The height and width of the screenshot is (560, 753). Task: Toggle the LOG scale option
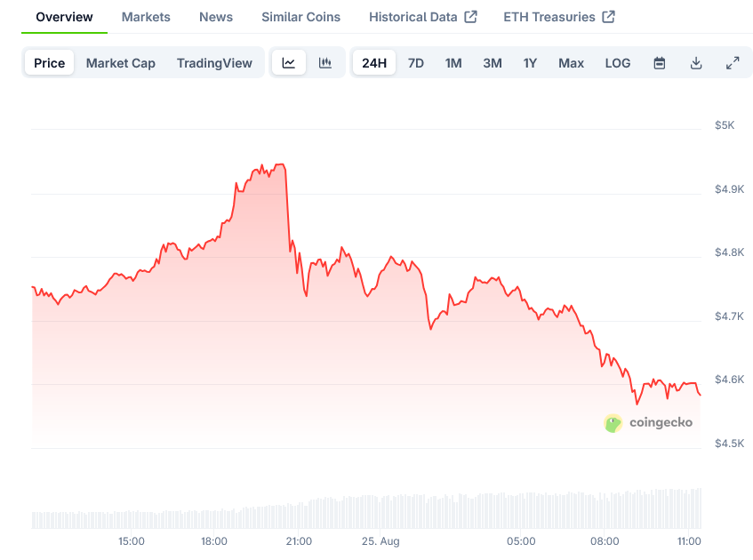click(x=618, y=63)
